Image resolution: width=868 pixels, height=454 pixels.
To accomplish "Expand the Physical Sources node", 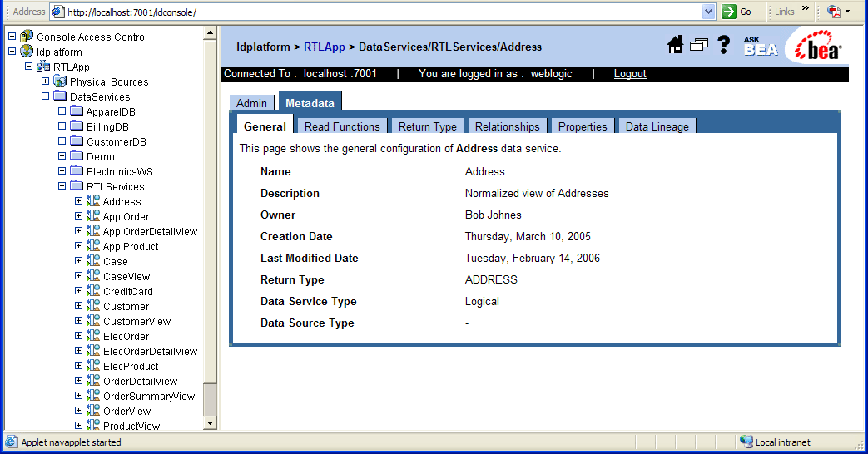I will click(x=46, y=81).
